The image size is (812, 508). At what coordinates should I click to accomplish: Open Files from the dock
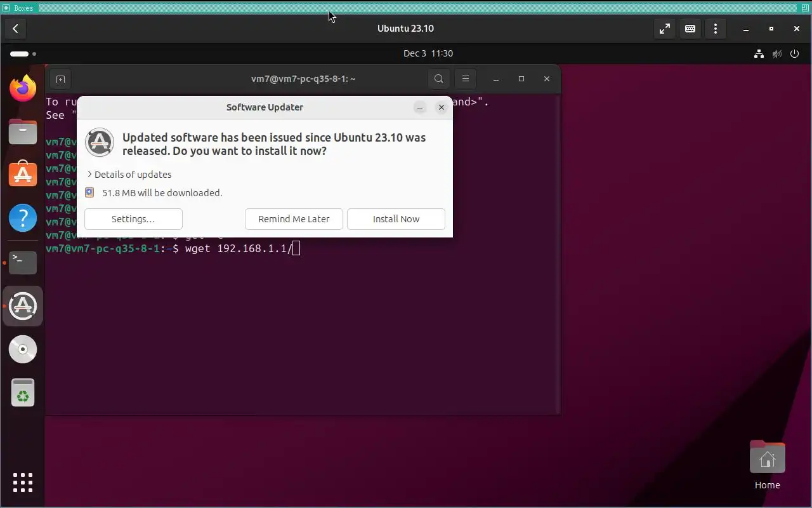23,131
